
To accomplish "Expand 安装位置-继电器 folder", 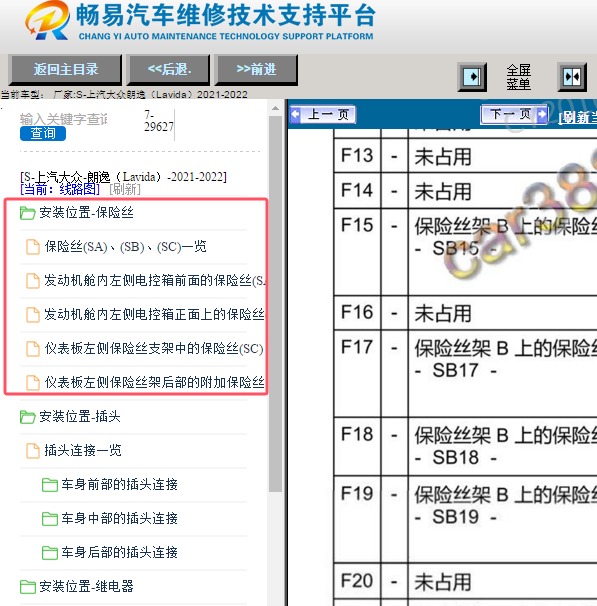I will (x=86, y=587).
